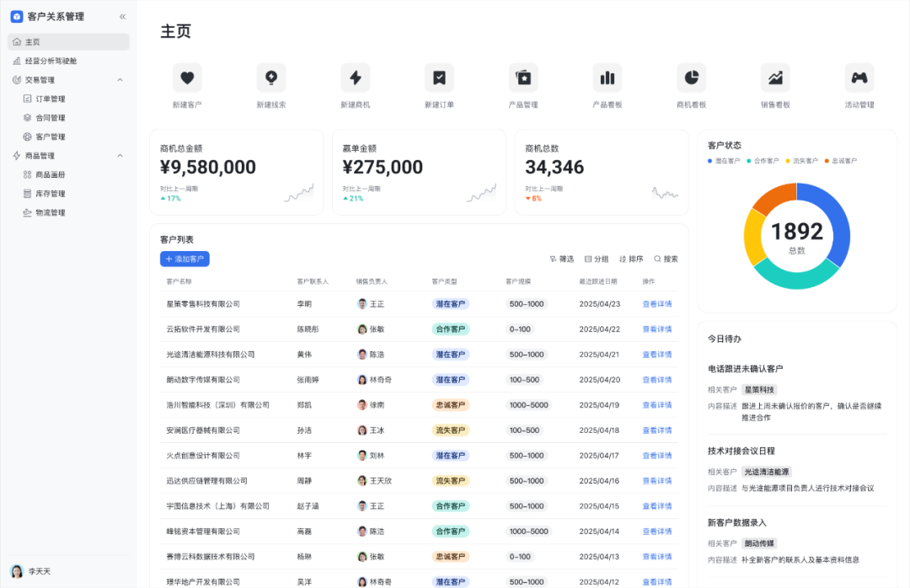The image size is (910, 588).
Task: Launch 产品管理 via its icon
Action: (523, 78)
